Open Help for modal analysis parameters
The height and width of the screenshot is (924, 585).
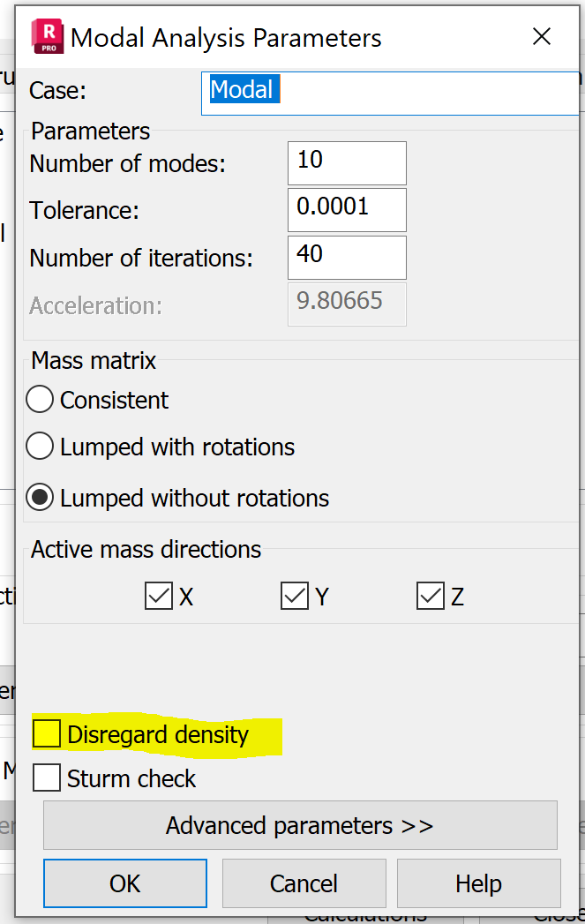[477, 883]
